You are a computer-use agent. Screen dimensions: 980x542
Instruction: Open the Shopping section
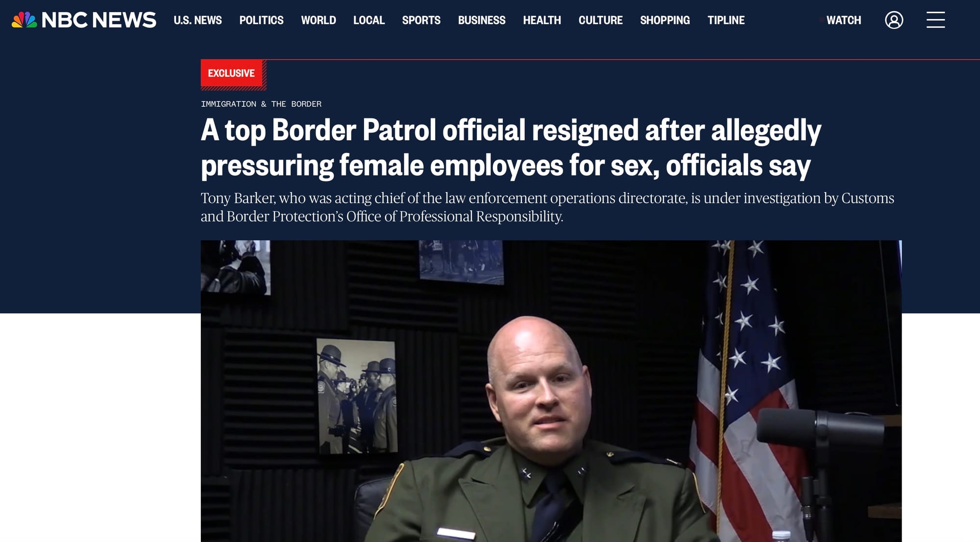point(665,20)
